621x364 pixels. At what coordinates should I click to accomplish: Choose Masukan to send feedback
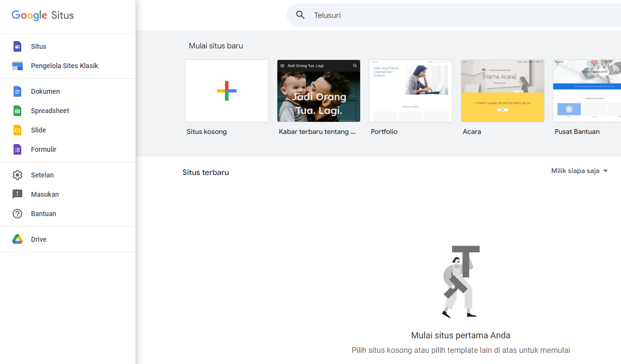pos(68,194)
